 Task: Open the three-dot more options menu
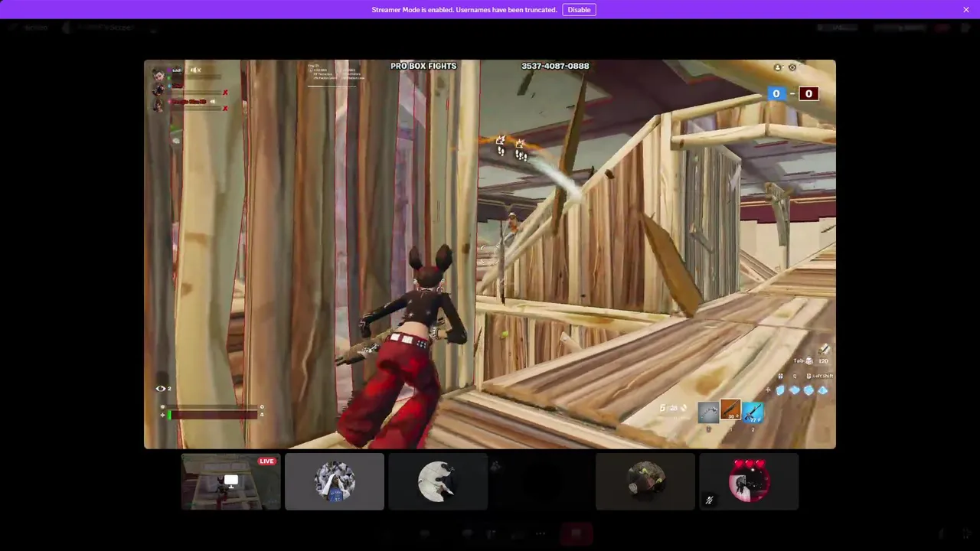[x=541, y=533]
